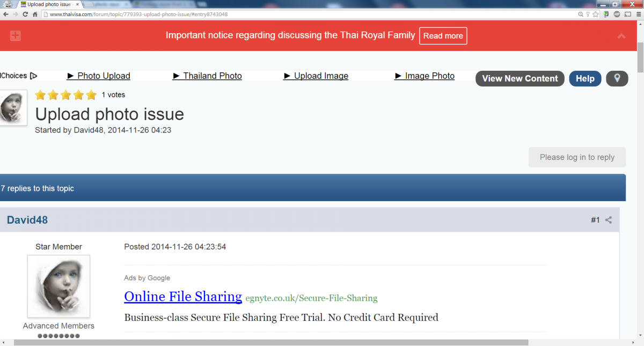Click the address bar URL field

coord(268,14)
